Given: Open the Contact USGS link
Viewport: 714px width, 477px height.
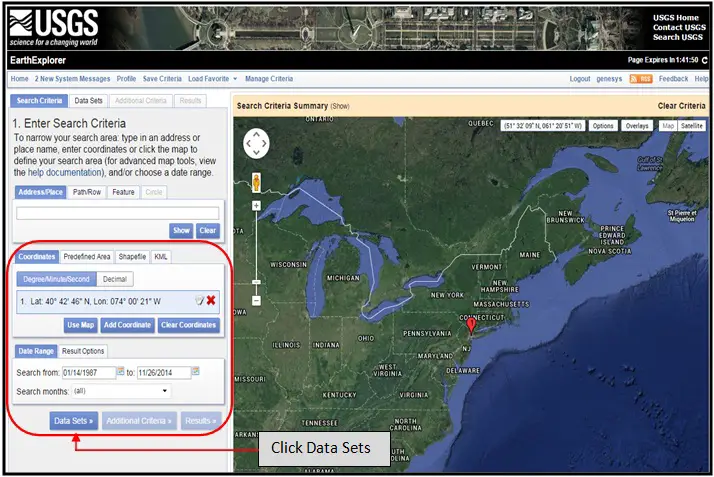Looking at the screenshot, I should tap(679, 27).
